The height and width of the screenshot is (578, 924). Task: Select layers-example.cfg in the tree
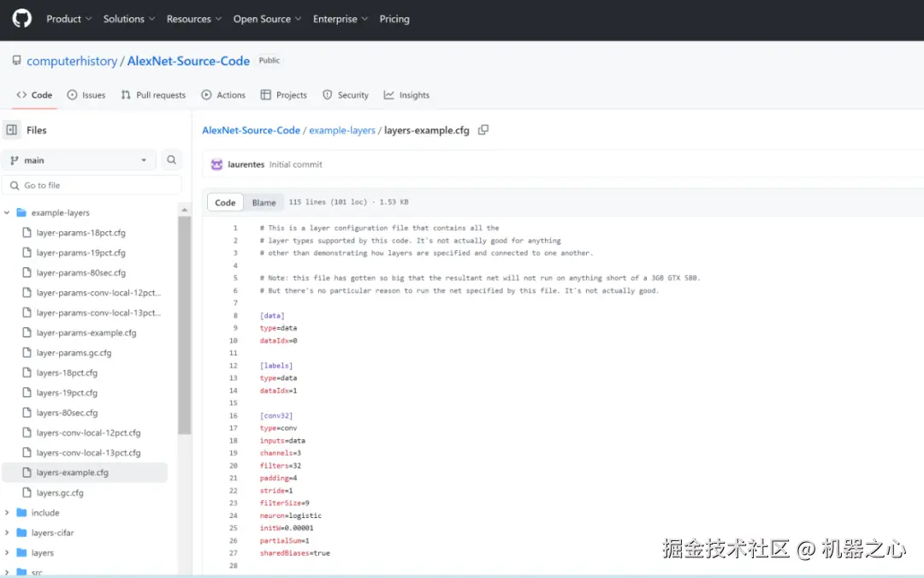point(85,473)
